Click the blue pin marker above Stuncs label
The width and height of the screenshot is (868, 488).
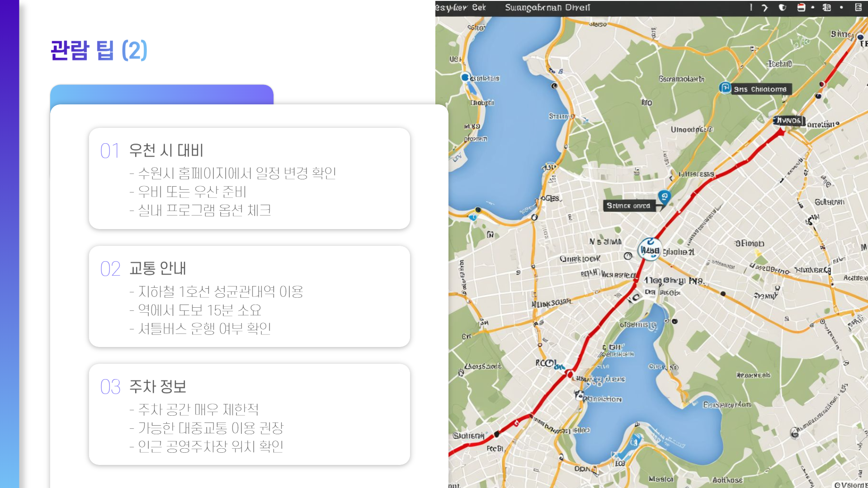(664, 197)
